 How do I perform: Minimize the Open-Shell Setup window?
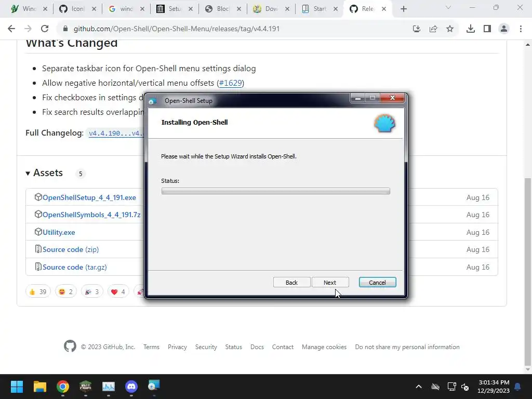[357, 98]
